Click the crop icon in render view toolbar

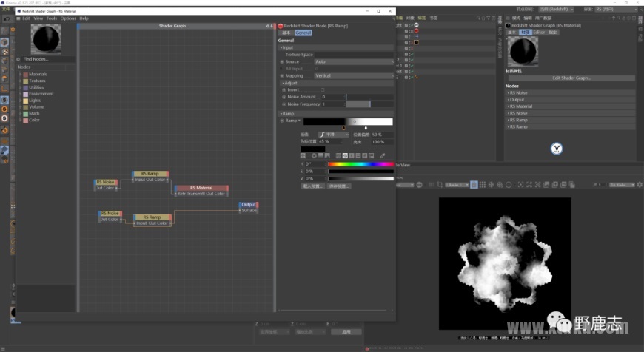point(440,185)
